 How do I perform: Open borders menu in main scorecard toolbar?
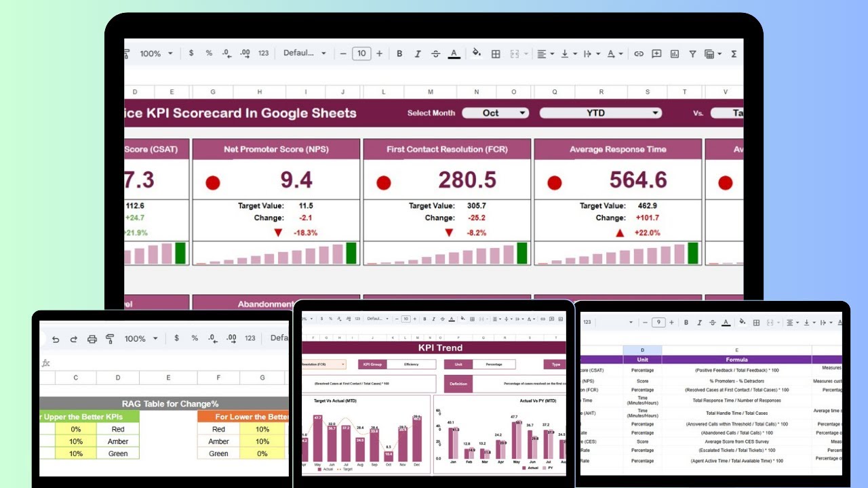pyautogui.click(x=496, y=54)
